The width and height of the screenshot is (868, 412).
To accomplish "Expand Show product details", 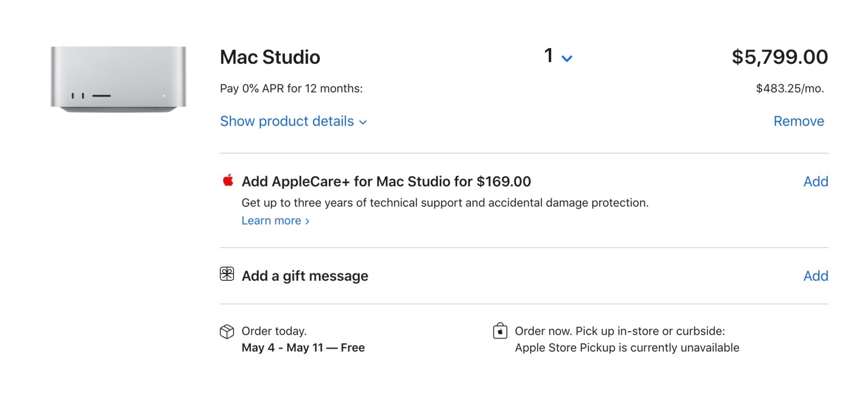I will point(293,122).
